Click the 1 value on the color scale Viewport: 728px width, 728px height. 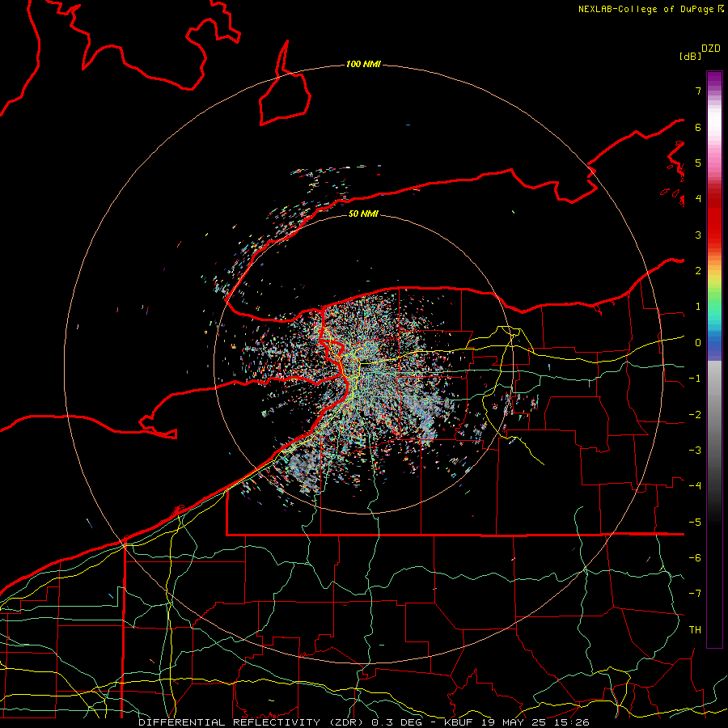tap(698, 307)
